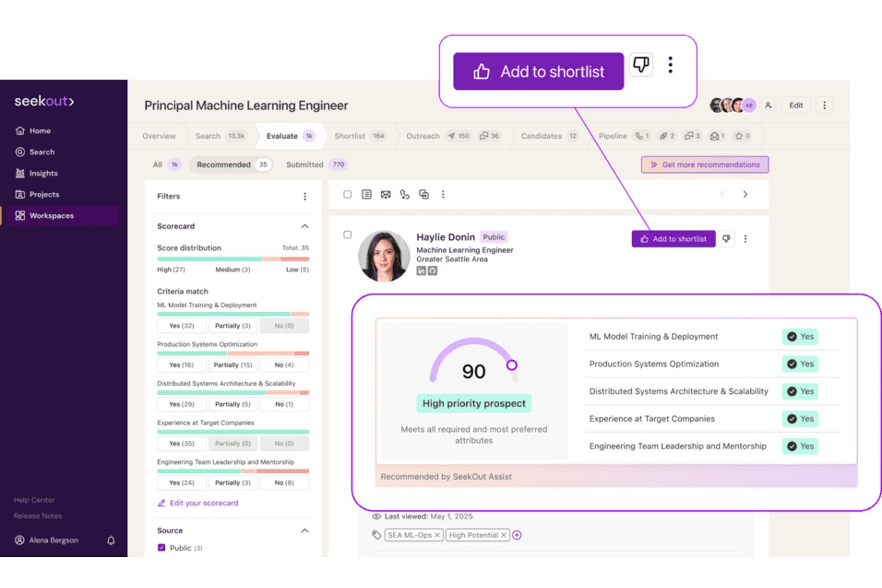This screenshot has height=588, width=882.
Task: Toggle Yes (32) filter for ML Model Training
Action: pyautogui.click(x=182, y=326)
